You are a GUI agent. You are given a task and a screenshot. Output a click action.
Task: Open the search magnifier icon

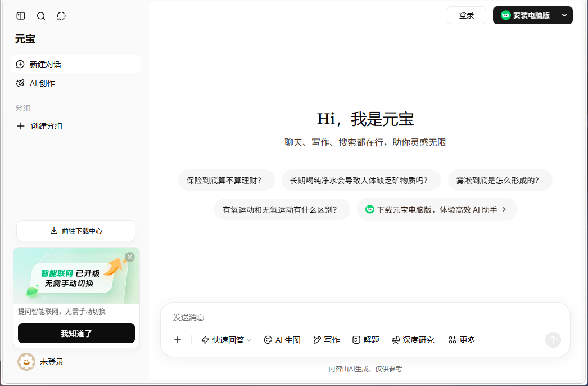click(x=41, y=16)
